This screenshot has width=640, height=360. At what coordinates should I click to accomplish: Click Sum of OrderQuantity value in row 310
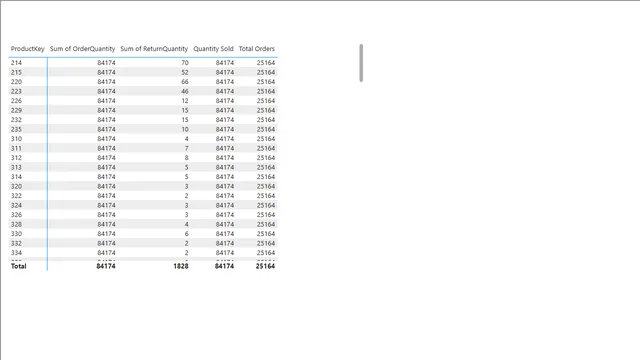[x=106, y=139]
